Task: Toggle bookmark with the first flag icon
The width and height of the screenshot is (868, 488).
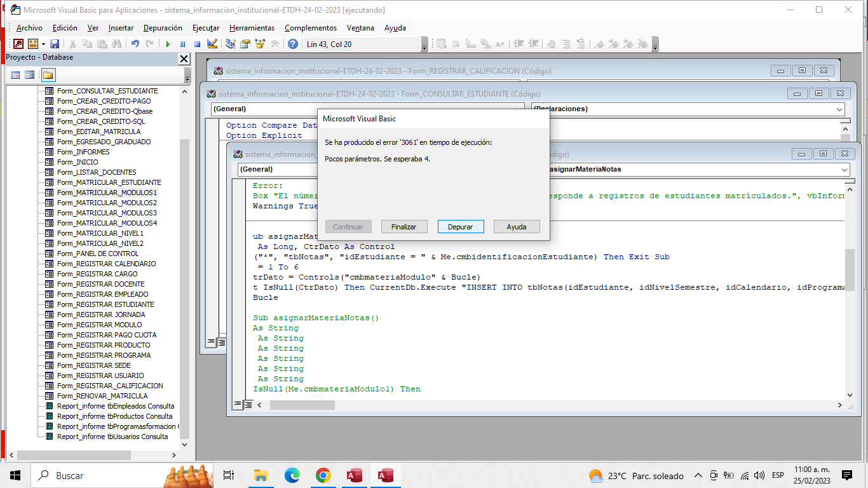Action: (599, 44)
